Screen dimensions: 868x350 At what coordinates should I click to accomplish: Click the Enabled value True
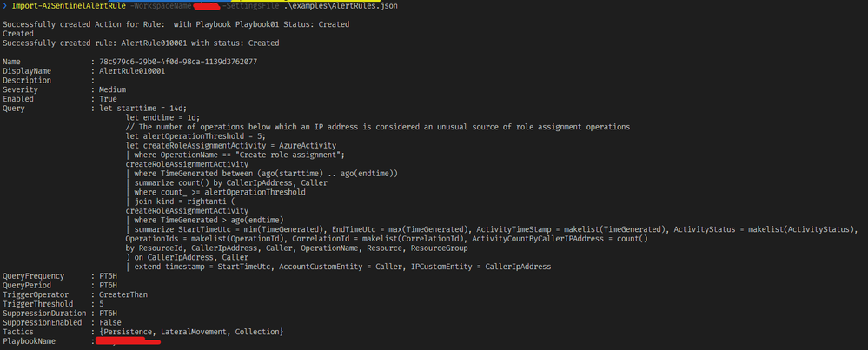(x=108, y=99)
